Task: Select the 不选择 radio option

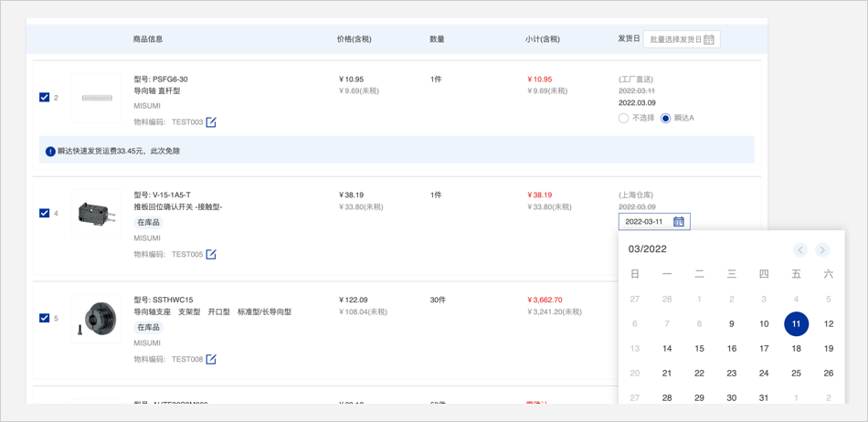Action: tap(623, 118)
